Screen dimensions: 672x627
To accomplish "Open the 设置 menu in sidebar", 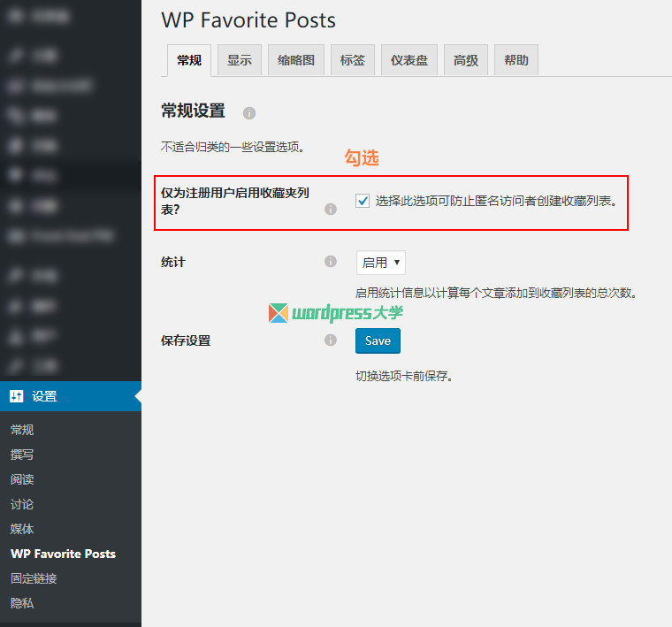I will 71,396.
